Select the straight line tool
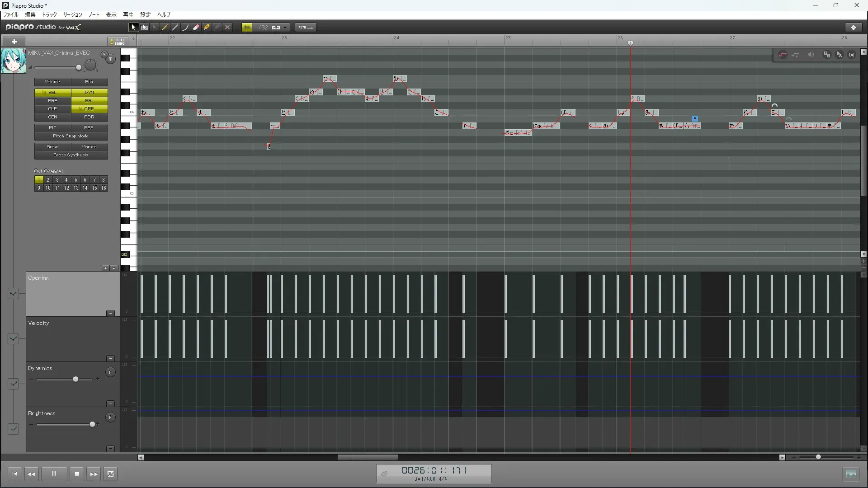The image size is (868, 488). pos(175,28)
